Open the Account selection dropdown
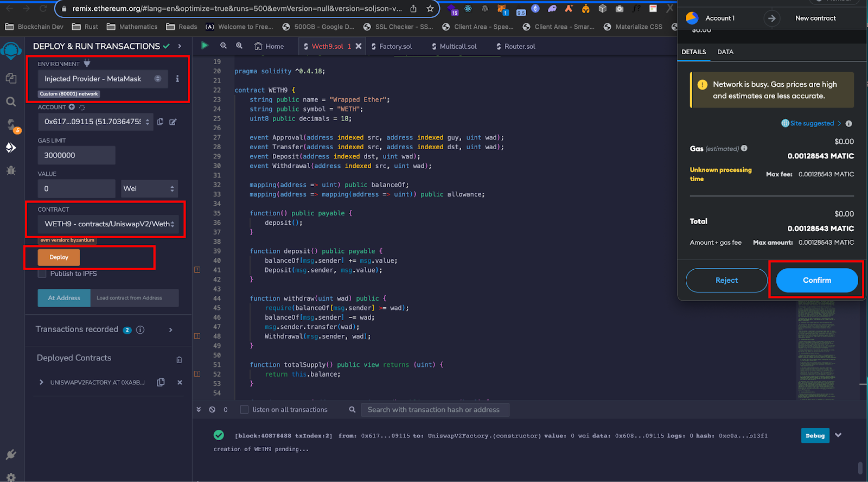This screenshot has height=482, width=868. [95, 122]
